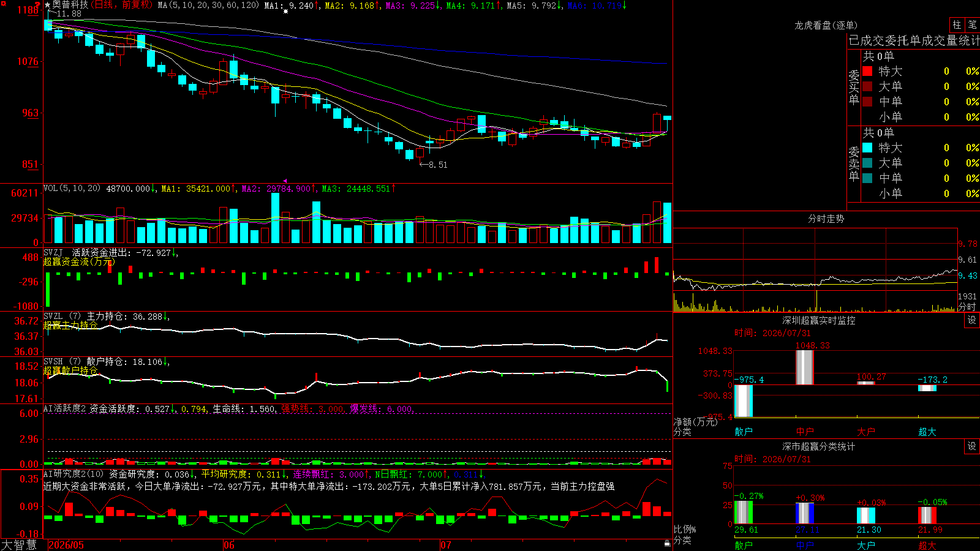This screenshot has height=551, width=980.
Task: Click the blue 中户 bar in 分类统计
Action: [805, 513]
